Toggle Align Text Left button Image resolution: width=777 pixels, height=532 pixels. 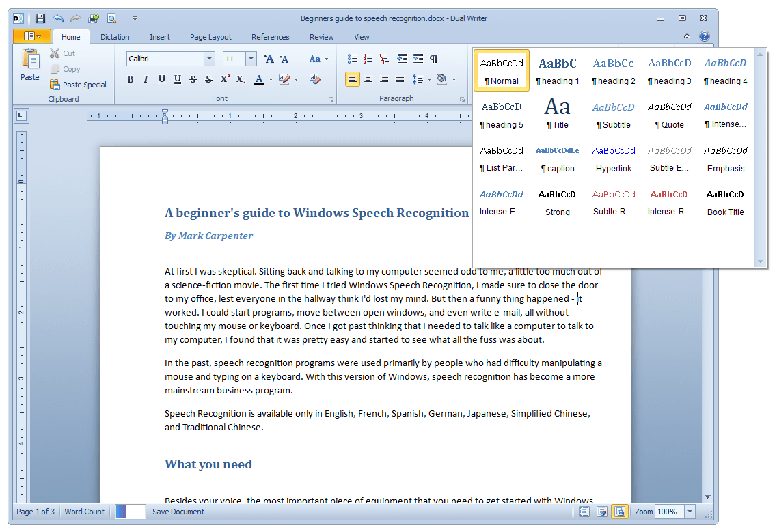tap(353, 79)
